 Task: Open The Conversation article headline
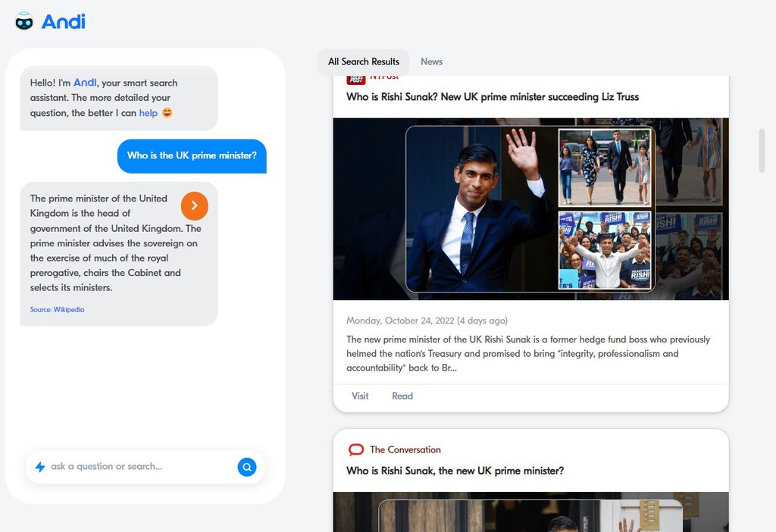point(455,471)
